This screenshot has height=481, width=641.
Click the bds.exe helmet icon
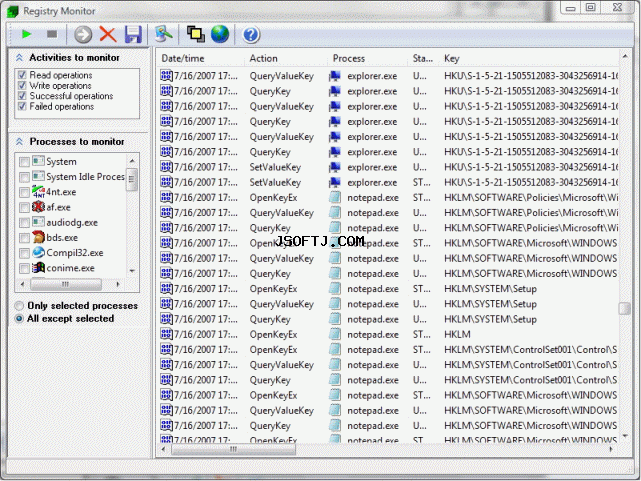pos(38,237)
